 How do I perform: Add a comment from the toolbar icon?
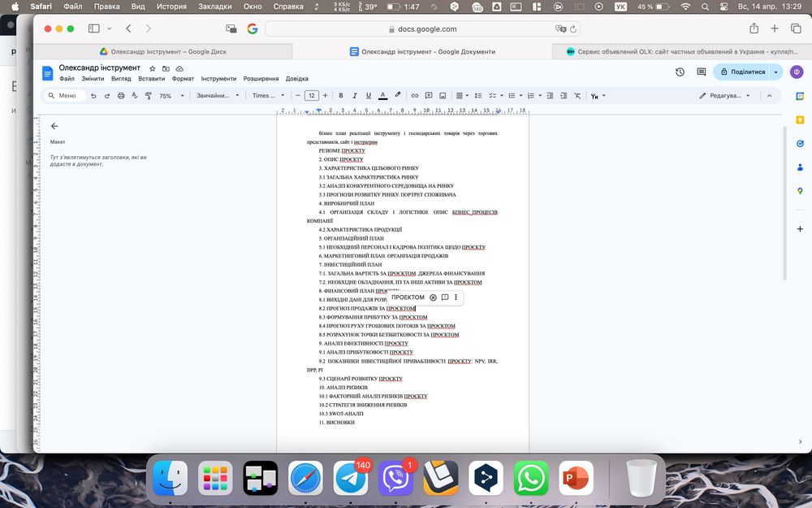point(429,96)
